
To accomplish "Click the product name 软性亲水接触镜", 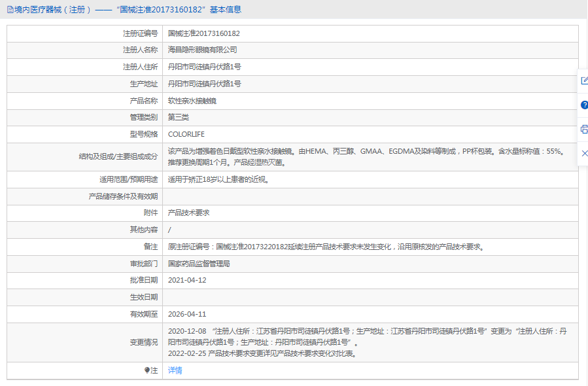I will pos(192,101).
